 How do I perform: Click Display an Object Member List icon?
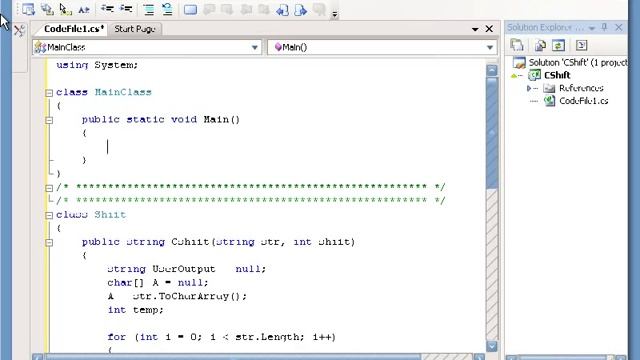coord(28,9)
